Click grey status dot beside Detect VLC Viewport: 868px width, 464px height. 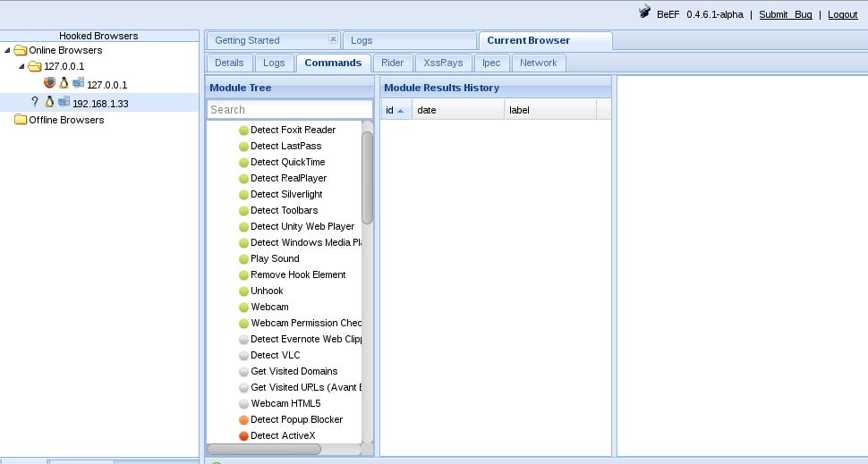(x=243, y=356)
